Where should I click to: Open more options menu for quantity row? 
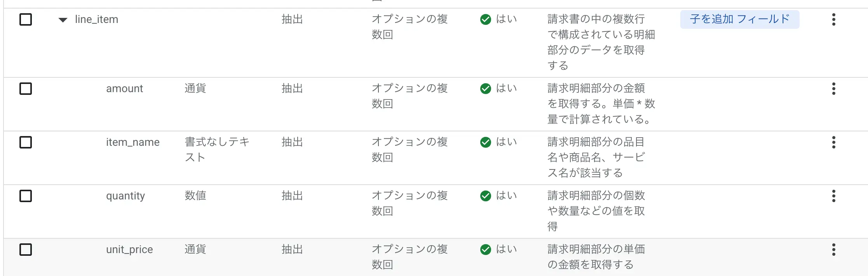click(x=833, y=196)
